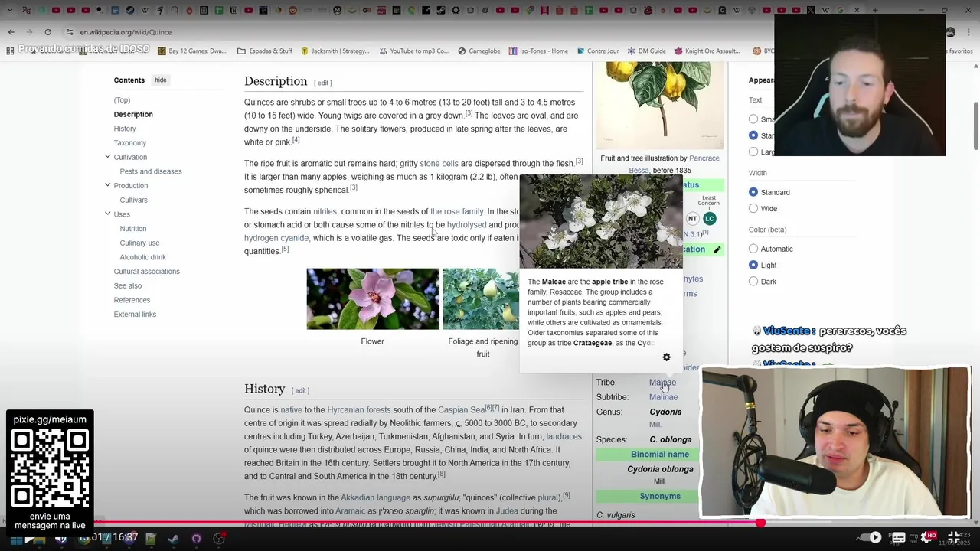Viewport: 980px width, 551px height.
Task: Collapse the Uses contents section
Action: 107,214
